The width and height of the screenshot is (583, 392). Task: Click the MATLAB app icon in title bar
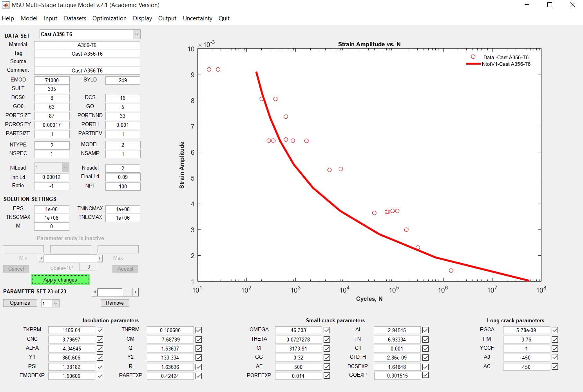pos(6,5)
